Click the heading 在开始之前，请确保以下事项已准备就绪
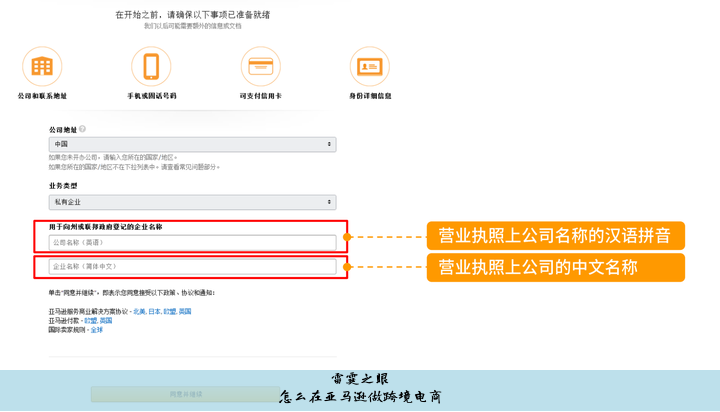Image resolution: width=720 pixels, height=412 pixels. [192, 15]
